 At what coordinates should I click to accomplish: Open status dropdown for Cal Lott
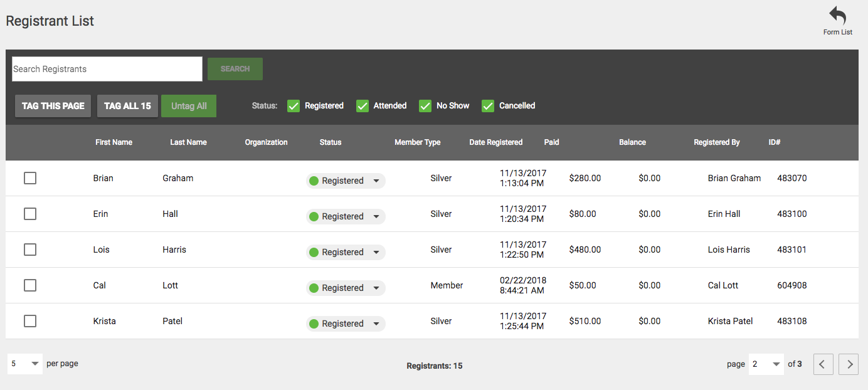[346, 288]
